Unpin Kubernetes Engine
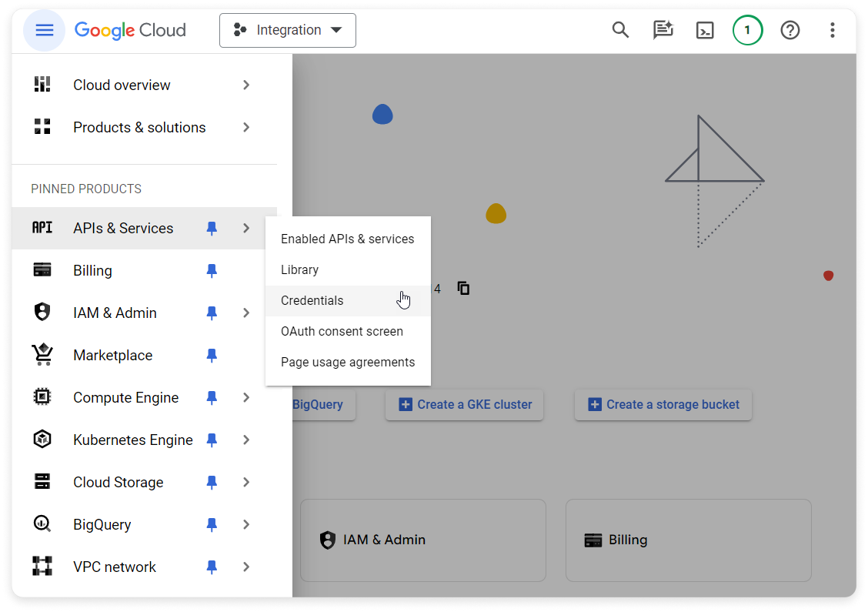Screen dimensions: 868x612 click(x=212, y=440)
